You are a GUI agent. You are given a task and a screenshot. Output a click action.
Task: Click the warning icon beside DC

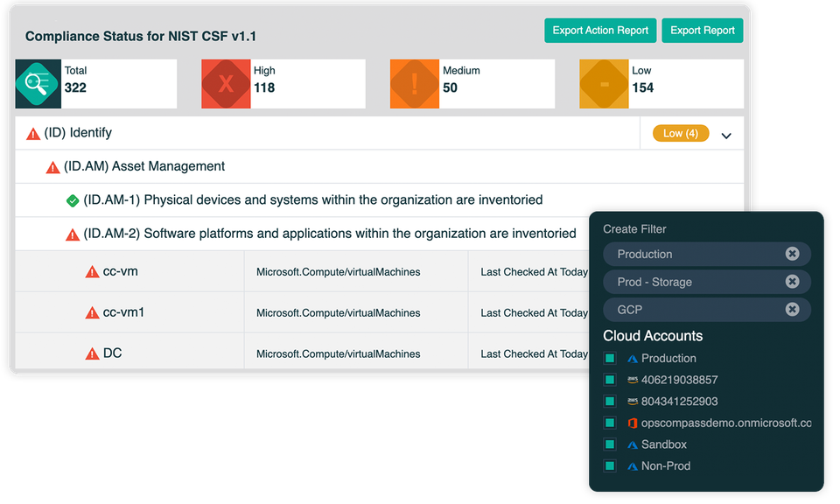(92, 354)
